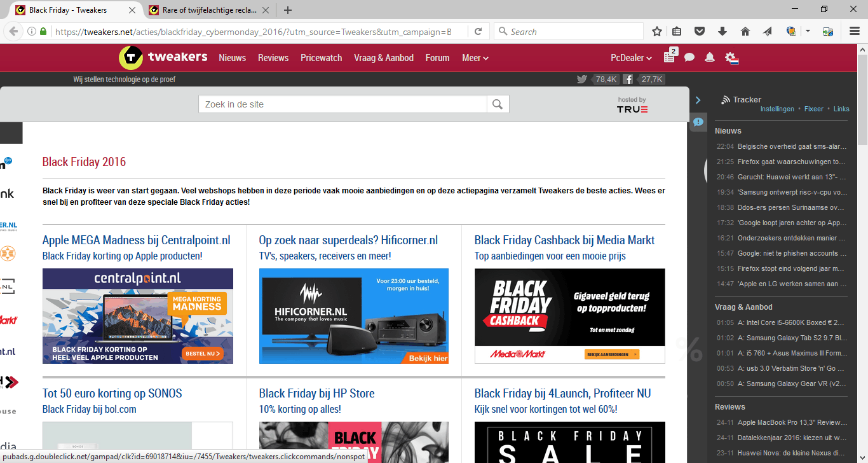This screenshot has width=868, height=463.
Task: Show site information via the info icon
Action: click(32, 31)
